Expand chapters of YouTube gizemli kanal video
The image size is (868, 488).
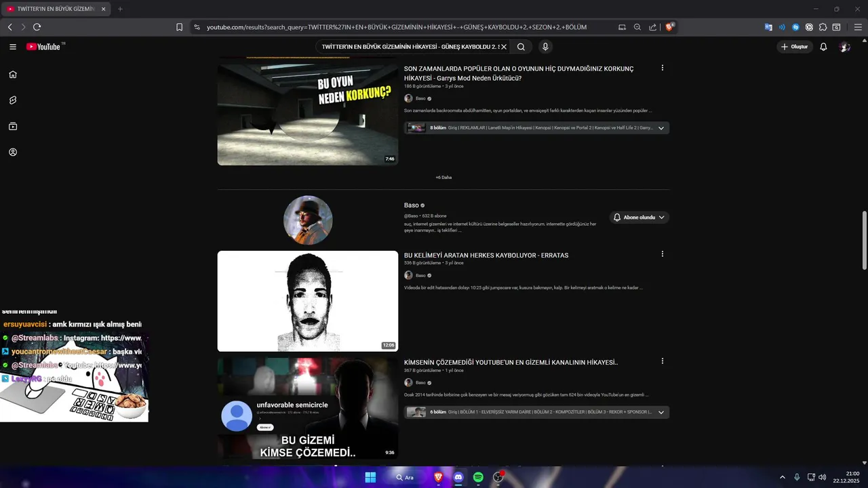(661, 412)
